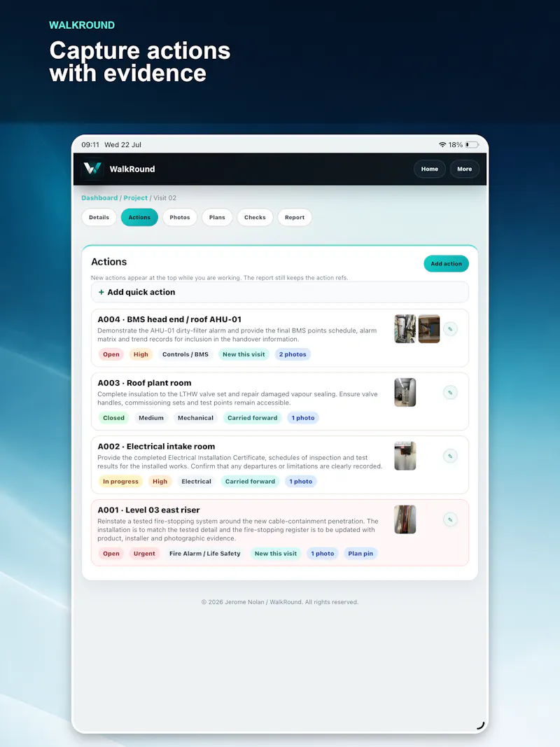Click the Plan pin tag
The width and height of the screenshot is (560, 747).
click(x=360, y=554)
